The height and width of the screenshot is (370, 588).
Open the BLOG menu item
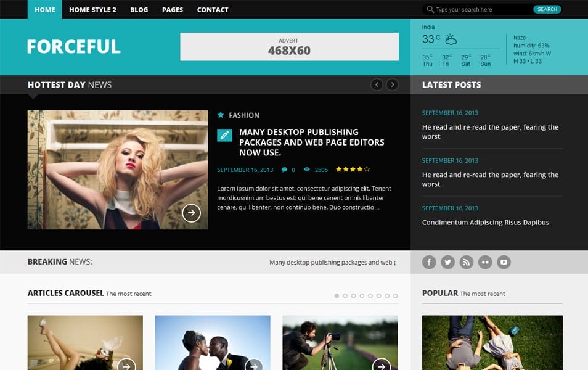coord(139,9)
